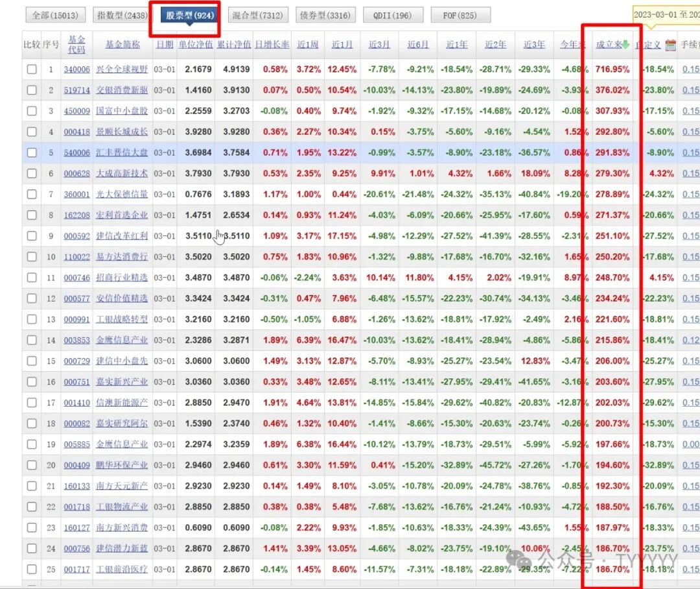Tick the checkbox for fund 360001
Screen dimensions: 700x589
(x=32, y=195)
